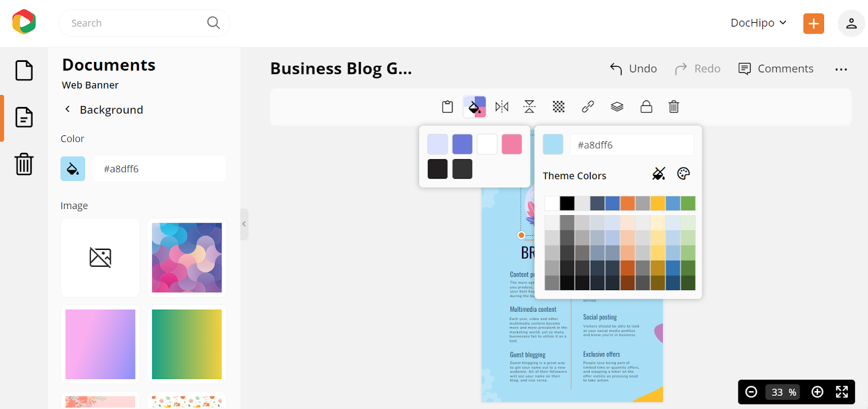Pick the blue-violet document color swatch
Viewport: 868px width, 409px height.
pyautogui.click(x=462, y=144)
